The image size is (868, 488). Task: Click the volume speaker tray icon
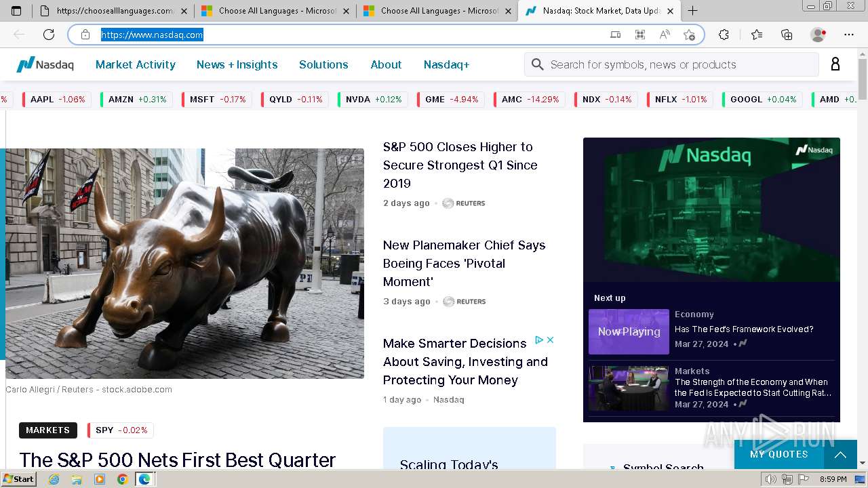pos(772,479)
